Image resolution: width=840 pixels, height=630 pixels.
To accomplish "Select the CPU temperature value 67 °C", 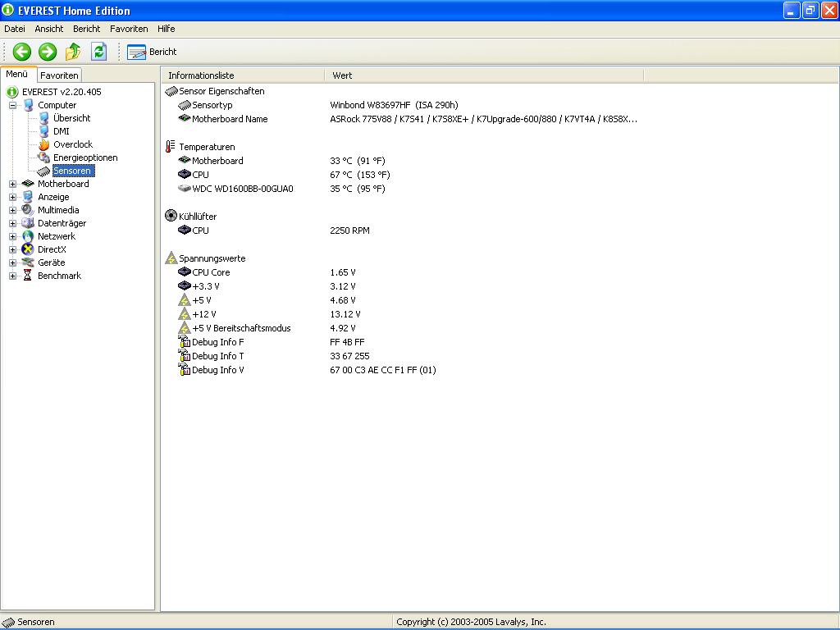I will click(x=360, y=176).
